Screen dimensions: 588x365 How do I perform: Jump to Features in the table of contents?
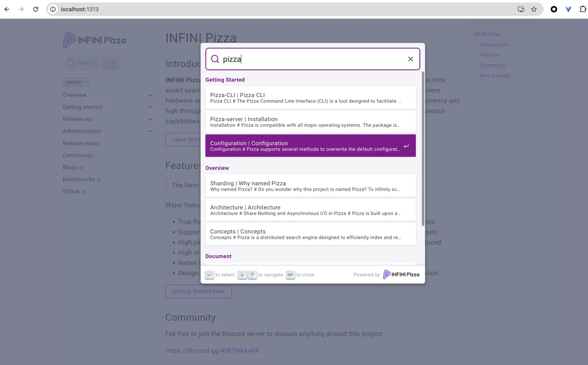[x=489, y=55]
